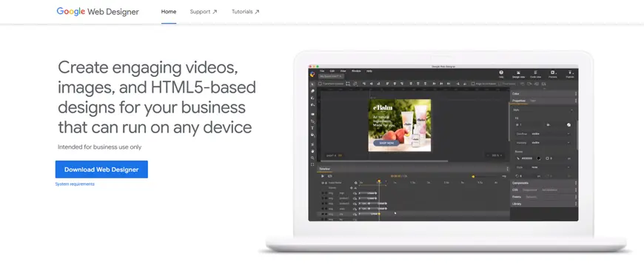Click the black border color swatch
This screenshot has width=644, height=273.
[x=538, y=158]
